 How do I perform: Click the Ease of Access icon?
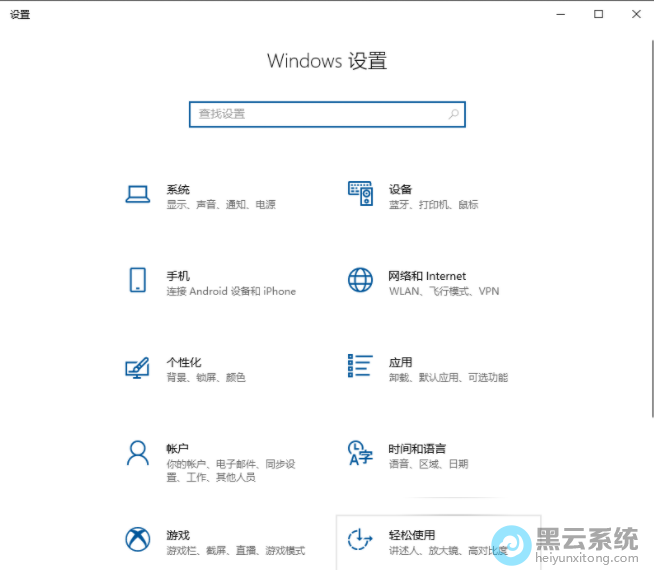click(360, 540)
